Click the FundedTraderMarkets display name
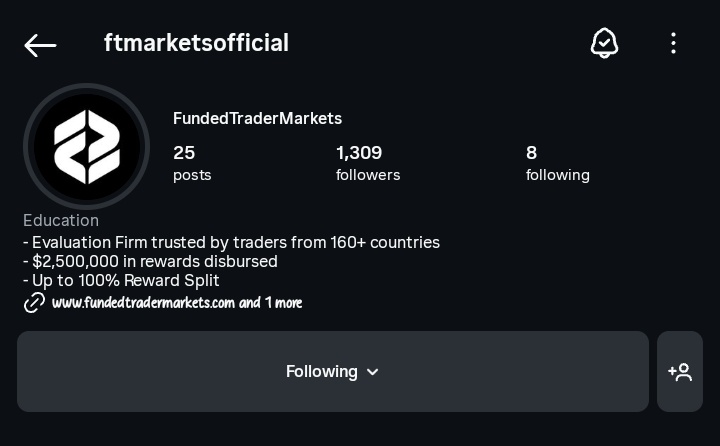This screenshot has height=446, width=720. click(x=257, y=119)
